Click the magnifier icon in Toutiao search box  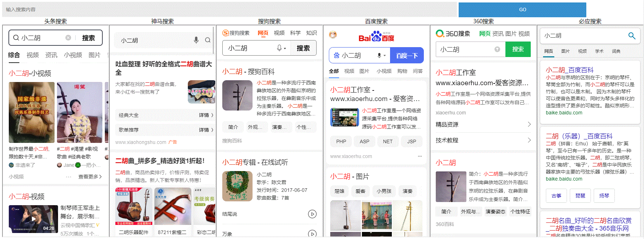16,38
